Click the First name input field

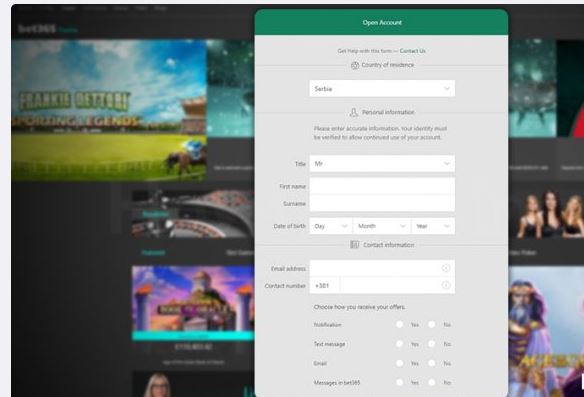382,186
